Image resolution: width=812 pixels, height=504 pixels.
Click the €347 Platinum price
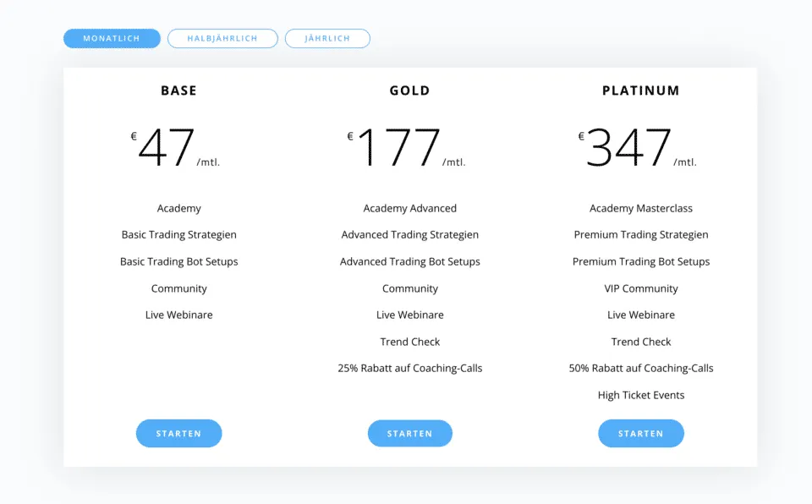click(x=630, y=148)
